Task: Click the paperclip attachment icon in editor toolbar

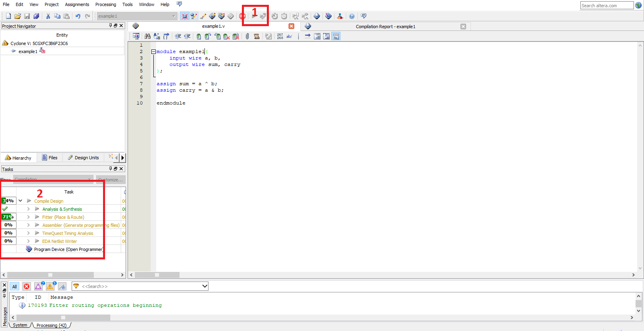Action: [x=247, y=36]
